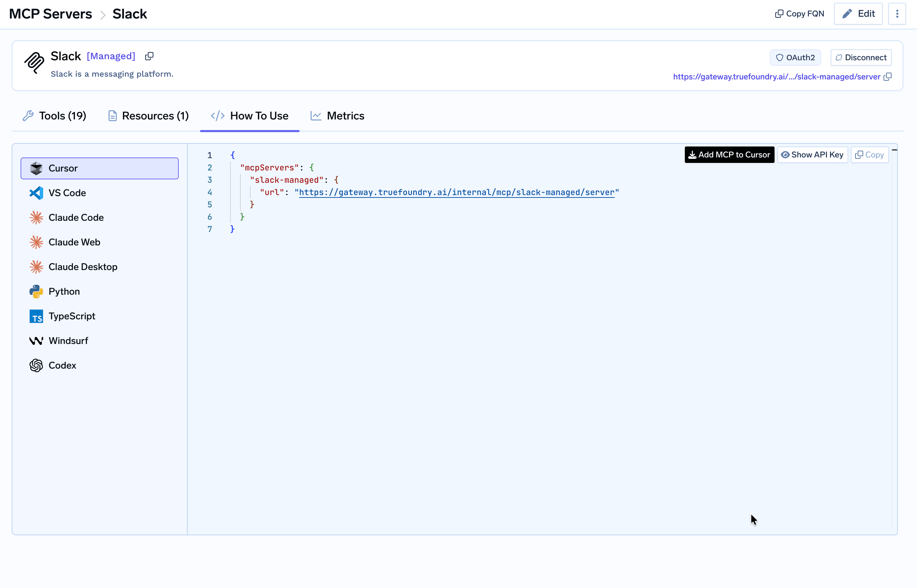Choose Claude Code client option
The height and width of the screenshot is (588, 917).
[100, 218]
